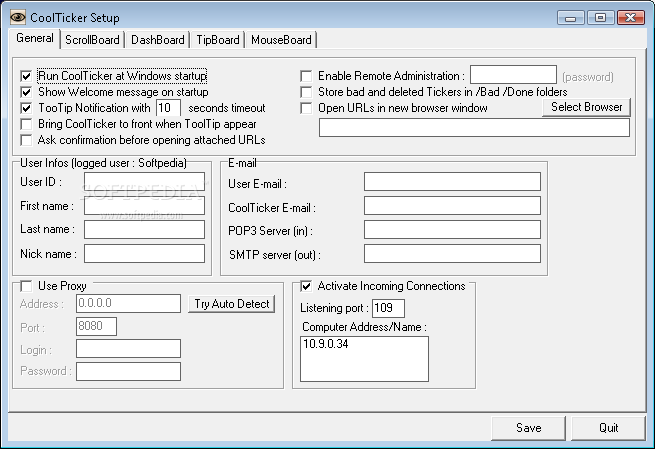Maximize the CoolTicker Setup window
The width and height of the screenshot is (655, 449).
tap(600, 18)
